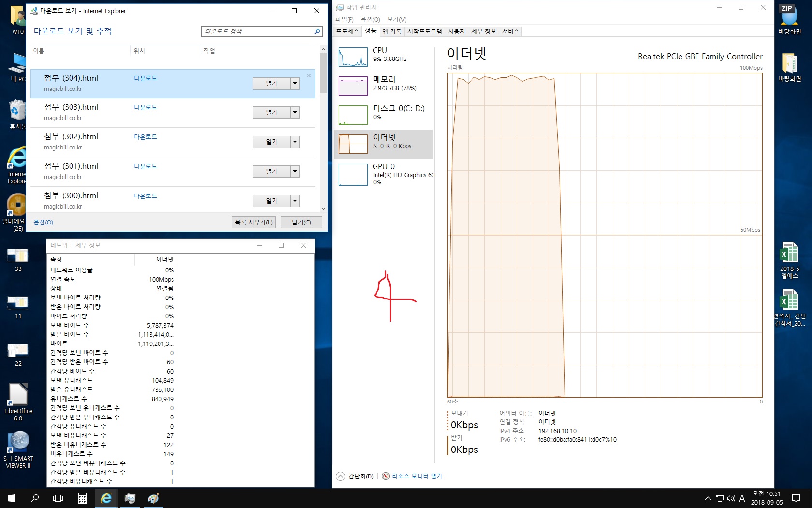Open desktop icon labeled 22

tap(18, 355)
